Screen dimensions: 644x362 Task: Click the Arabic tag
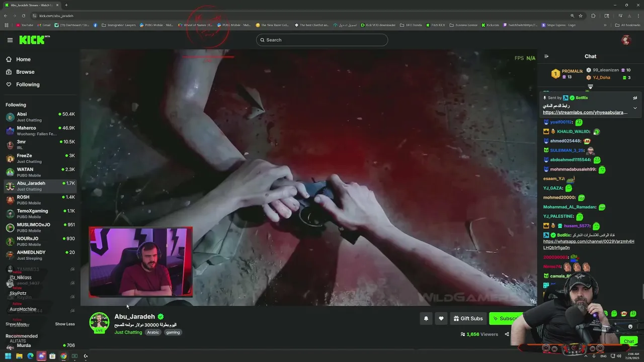[x=153, y=332]
